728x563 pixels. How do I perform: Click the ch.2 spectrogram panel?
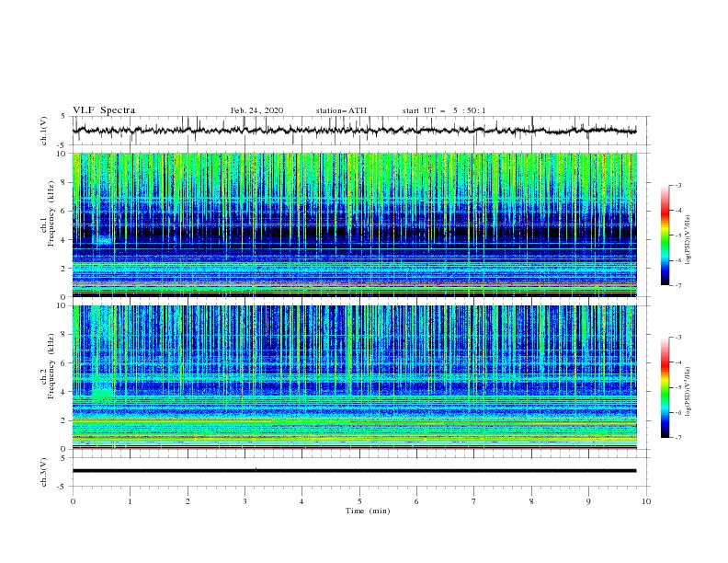tap(354, 377)
